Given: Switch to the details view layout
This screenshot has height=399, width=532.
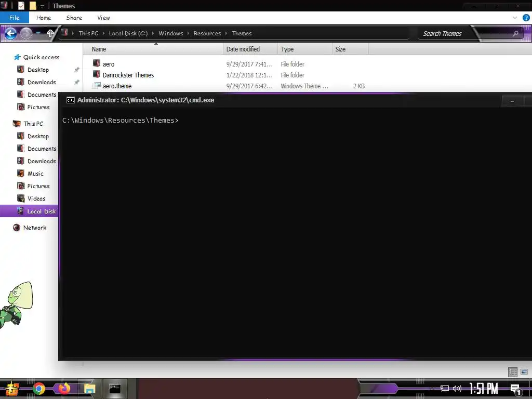Looking at the screenshot, I should pyautogui.click(x=513, y=372).
